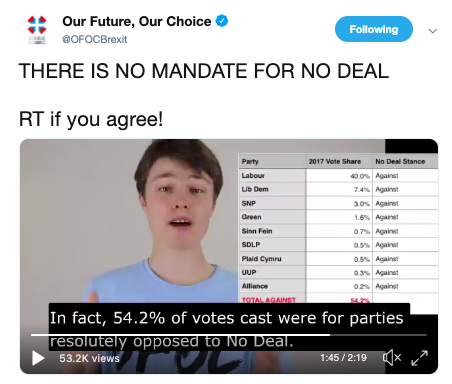
Task: Click the video subtitle caption text
Action: (227, 329)
